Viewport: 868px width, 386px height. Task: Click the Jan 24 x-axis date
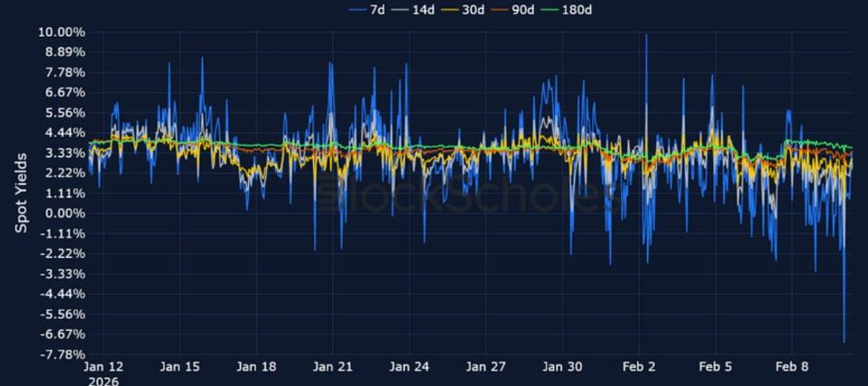[408, 367]
